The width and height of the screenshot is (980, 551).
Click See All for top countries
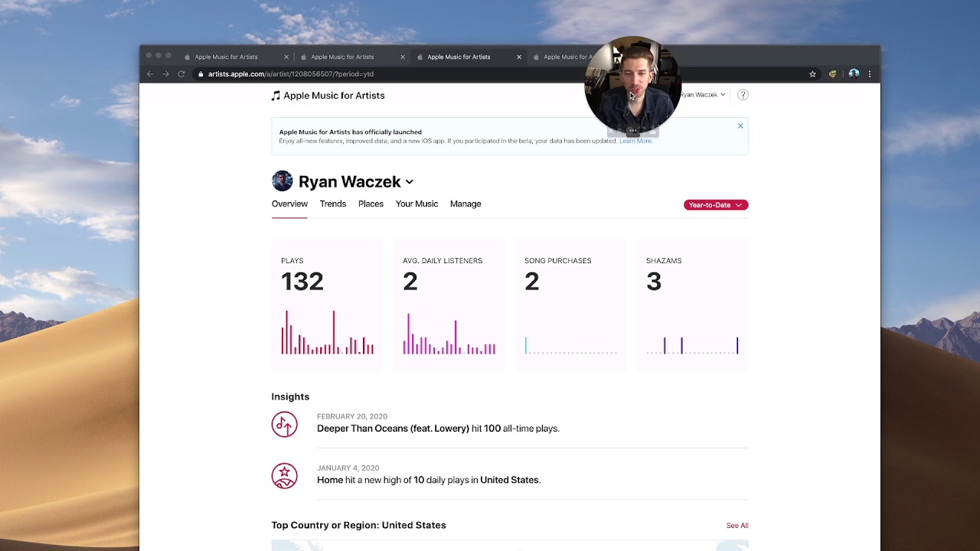click(737, 526)
